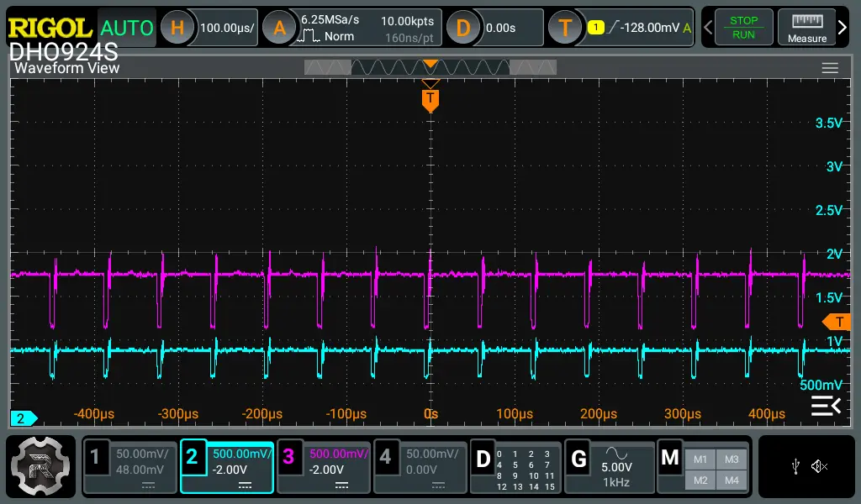Toggle the muted speaker sound icon

pos(819,467)
